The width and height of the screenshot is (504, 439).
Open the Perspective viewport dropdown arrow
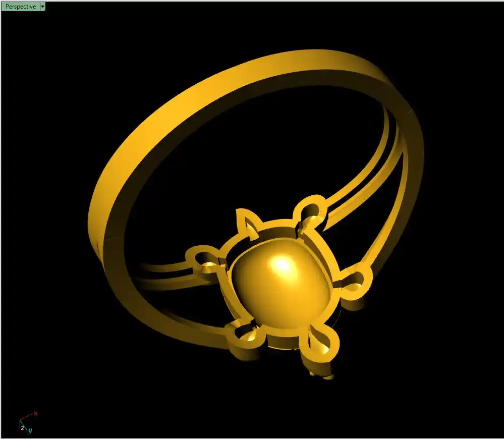(x=42, y=7)
